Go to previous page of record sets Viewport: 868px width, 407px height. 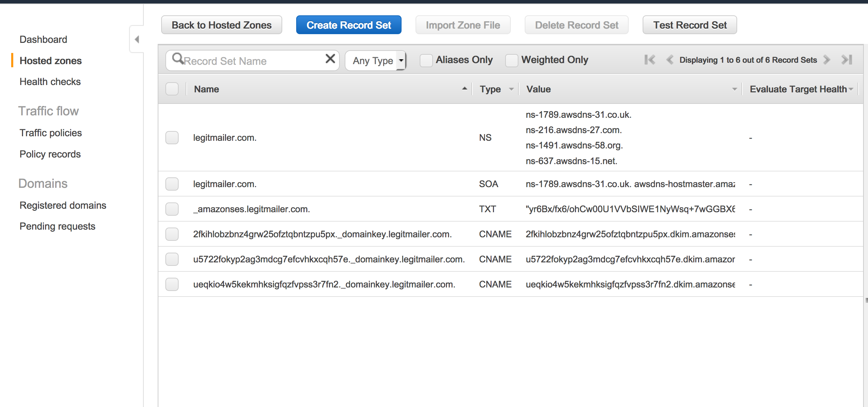point(669,60)
